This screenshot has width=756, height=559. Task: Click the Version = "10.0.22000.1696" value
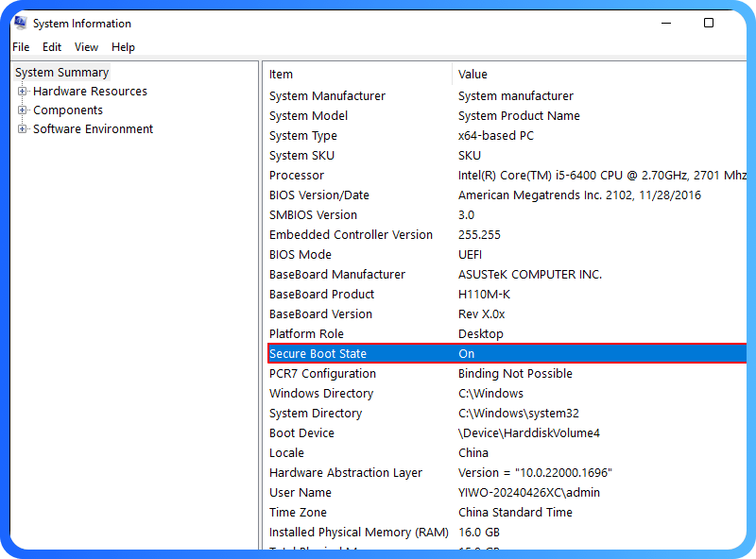tap(535, 472)
